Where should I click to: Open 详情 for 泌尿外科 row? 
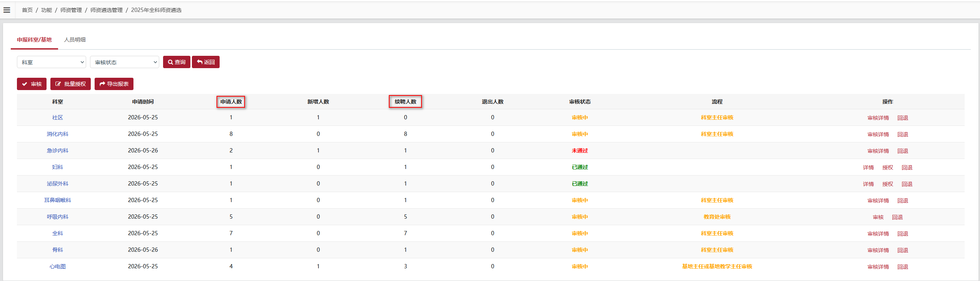[x=868, y=184]
